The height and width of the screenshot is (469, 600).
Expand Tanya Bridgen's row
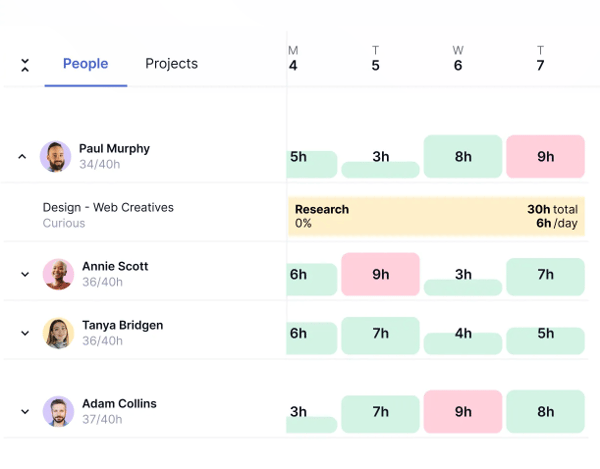coord(25,333)
